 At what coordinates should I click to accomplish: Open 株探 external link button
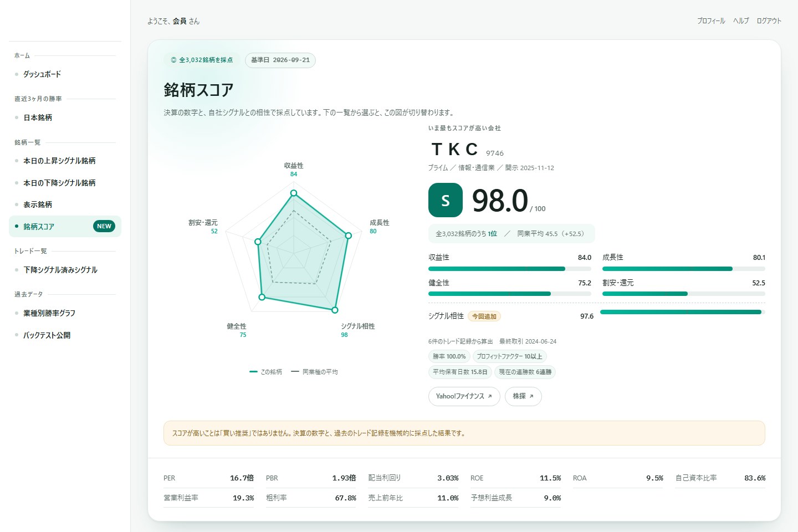tap(523, 396)
